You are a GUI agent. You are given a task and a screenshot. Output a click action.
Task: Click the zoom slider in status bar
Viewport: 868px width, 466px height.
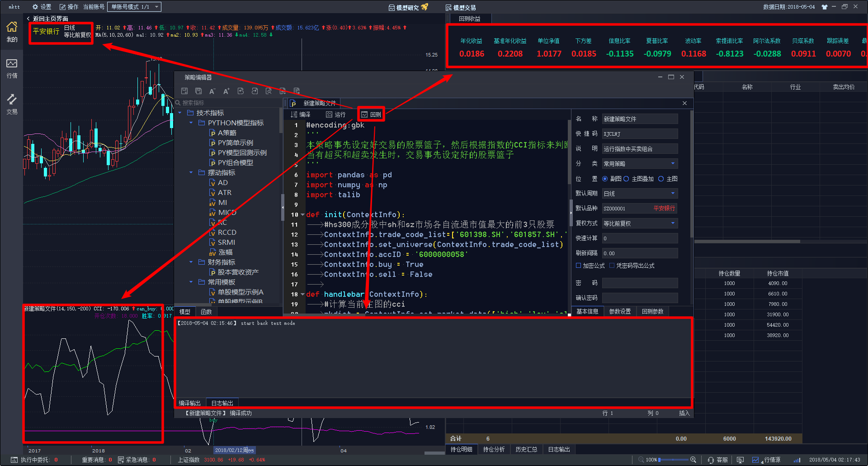tap(673, 460)
